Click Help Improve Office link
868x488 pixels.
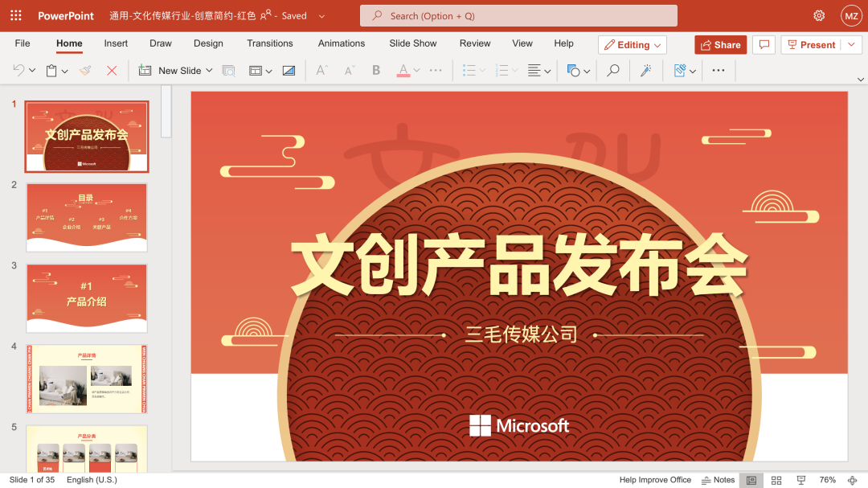click(655, 480)
